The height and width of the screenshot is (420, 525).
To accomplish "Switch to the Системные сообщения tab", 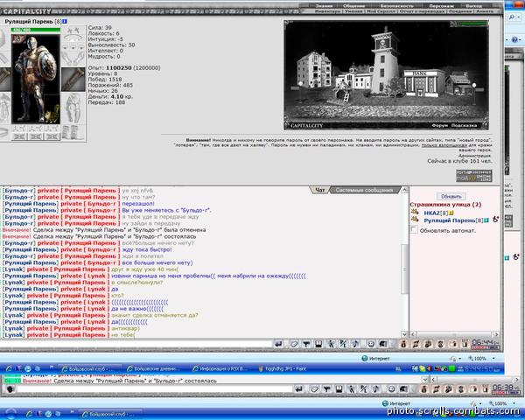I will click(x=364, y=190).
